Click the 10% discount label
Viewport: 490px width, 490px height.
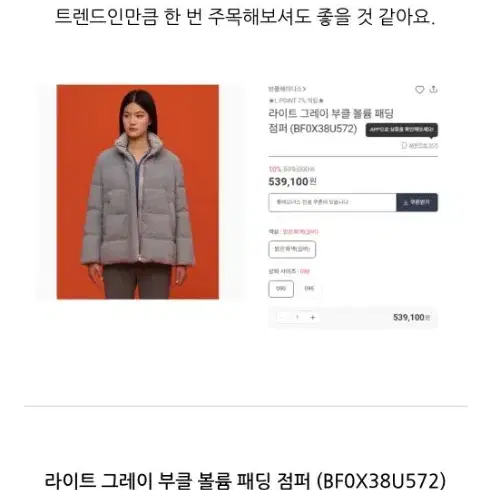(275, 169)
